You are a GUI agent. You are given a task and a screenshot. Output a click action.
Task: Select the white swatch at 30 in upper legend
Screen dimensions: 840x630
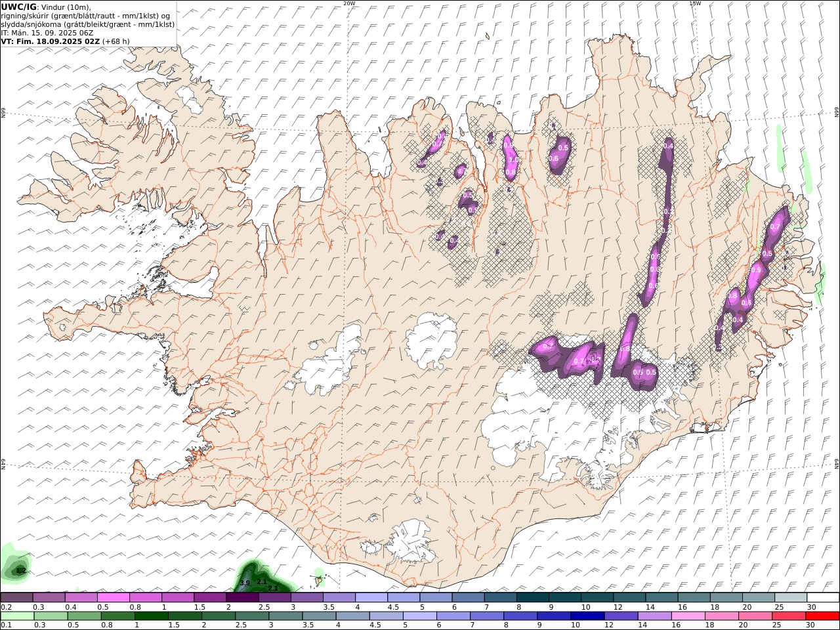pos(823,597)
